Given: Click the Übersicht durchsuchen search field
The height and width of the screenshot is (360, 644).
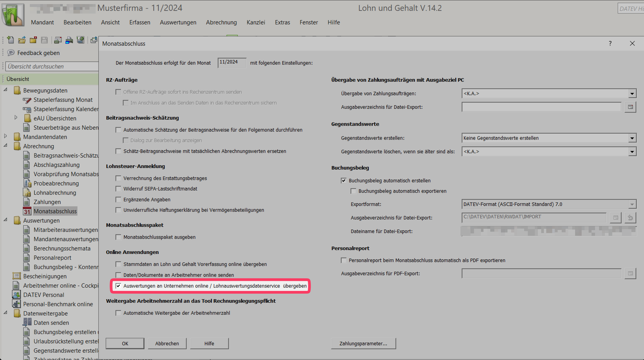Looking at the screenshot, I should pos(52,66).
